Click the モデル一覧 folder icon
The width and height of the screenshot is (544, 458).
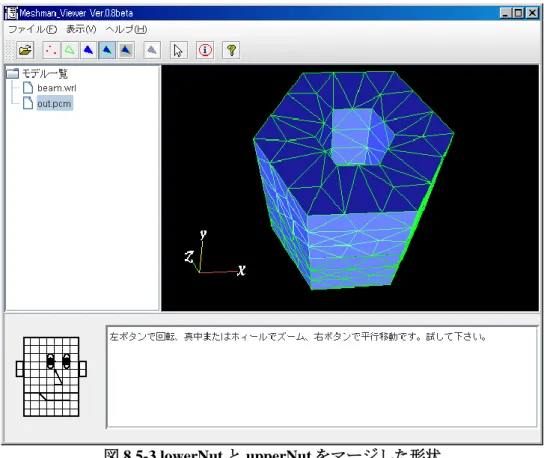point(13,74)
